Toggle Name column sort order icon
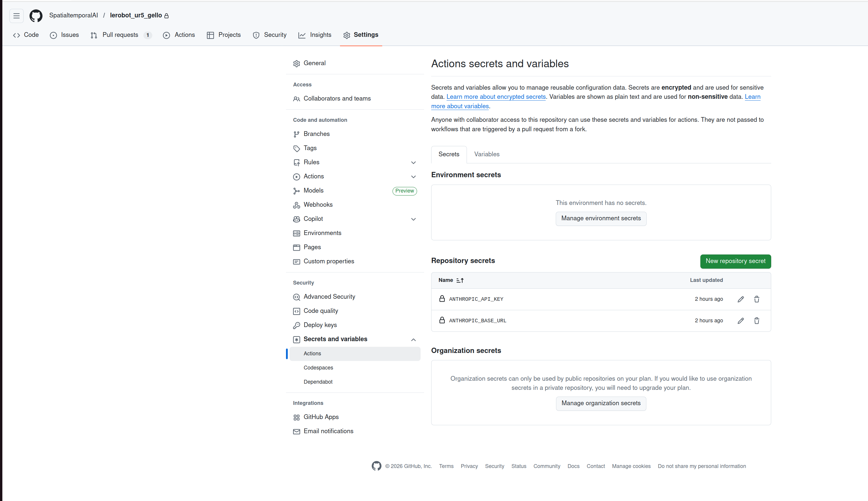The width and height of the screenshot is (868, 501). (460, 280)
